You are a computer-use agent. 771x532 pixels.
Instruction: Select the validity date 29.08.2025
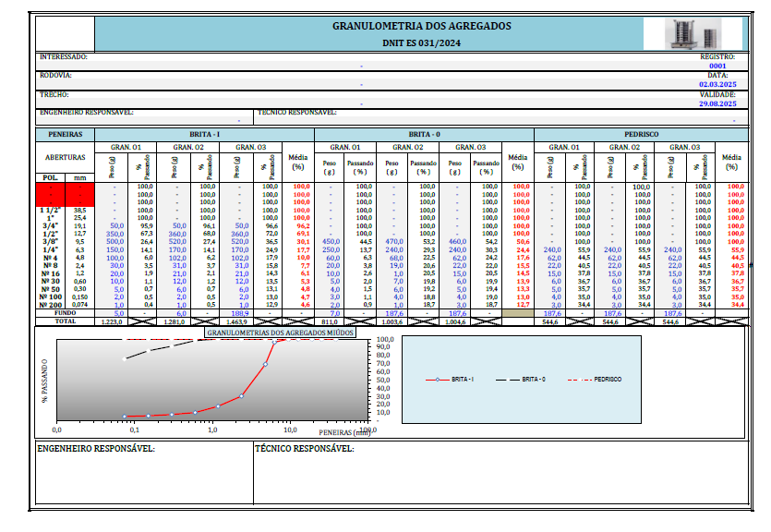pos(717,103)
